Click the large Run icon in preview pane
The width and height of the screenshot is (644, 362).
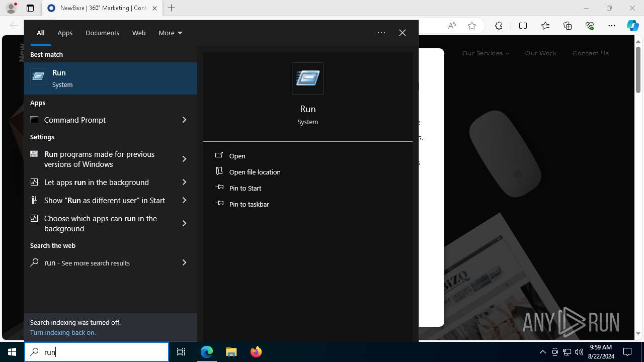(x=308, y=78)
